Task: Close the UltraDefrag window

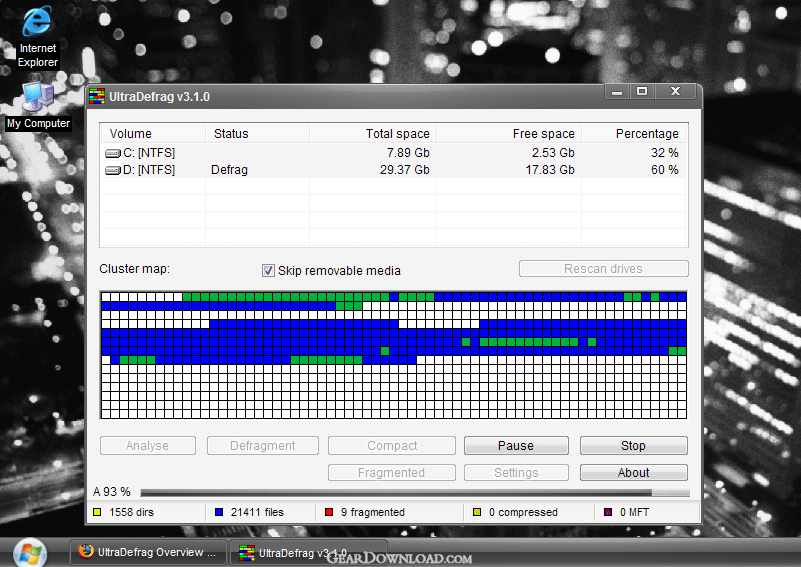Action: point(675,91)
